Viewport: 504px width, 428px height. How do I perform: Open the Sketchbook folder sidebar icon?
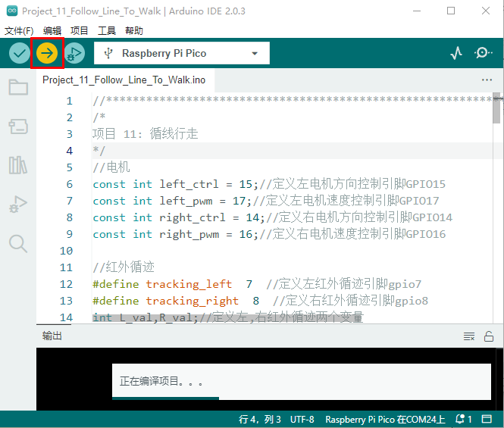pos(18,87)
